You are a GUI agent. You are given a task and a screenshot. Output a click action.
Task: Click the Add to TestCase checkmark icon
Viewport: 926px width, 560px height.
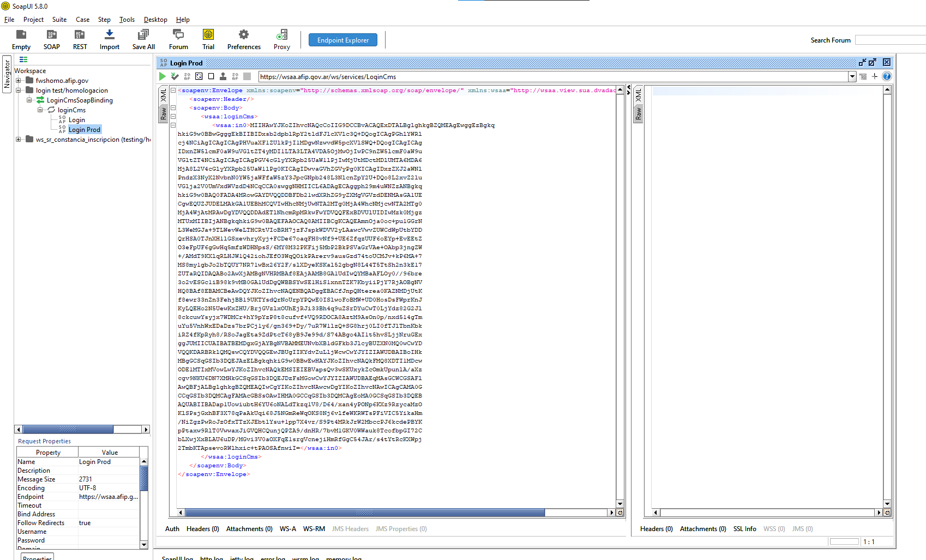[x=175, y=76]
